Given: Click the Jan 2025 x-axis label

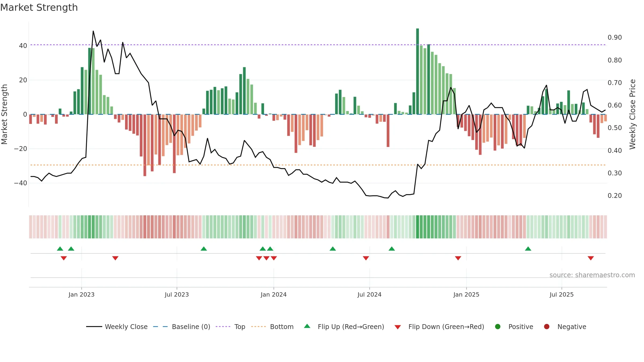Looking at the screenshot, I should point(466,294).
